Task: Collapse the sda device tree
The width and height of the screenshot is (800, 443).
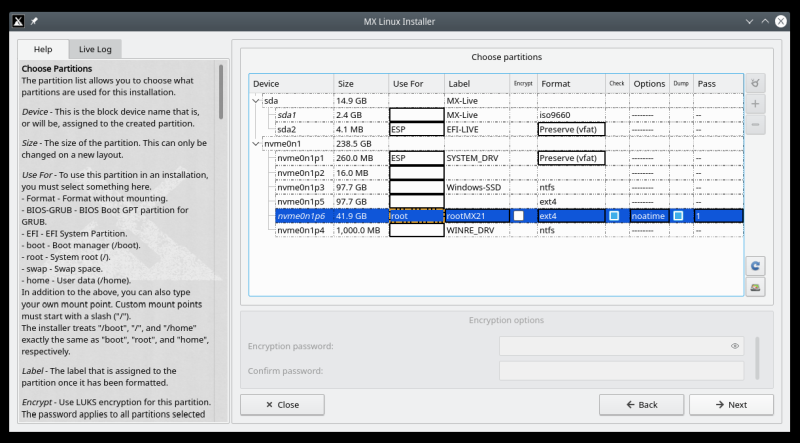Action: [x=256, y=101]
